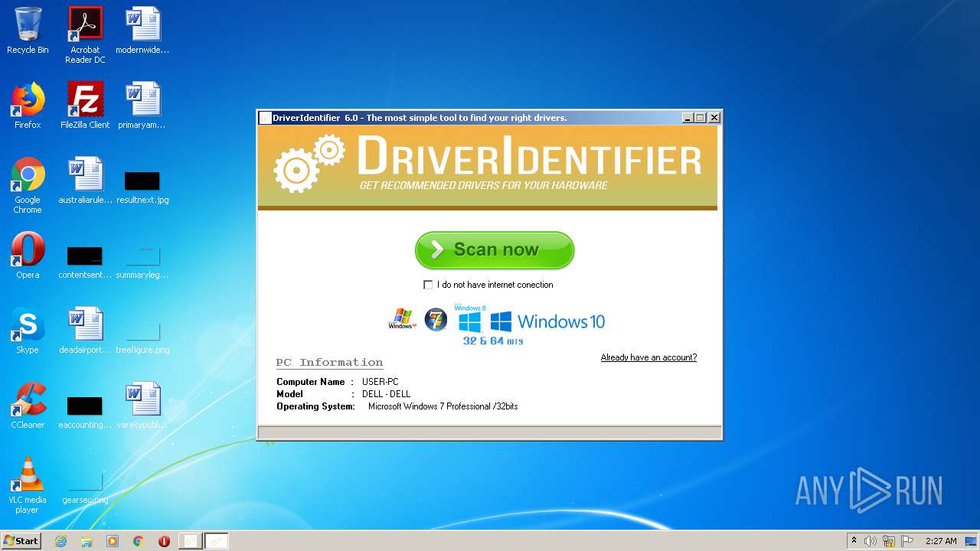The image size is (980, 551).
Task: Open Windows Explorer from taskbar
Action: click(87, 541)
